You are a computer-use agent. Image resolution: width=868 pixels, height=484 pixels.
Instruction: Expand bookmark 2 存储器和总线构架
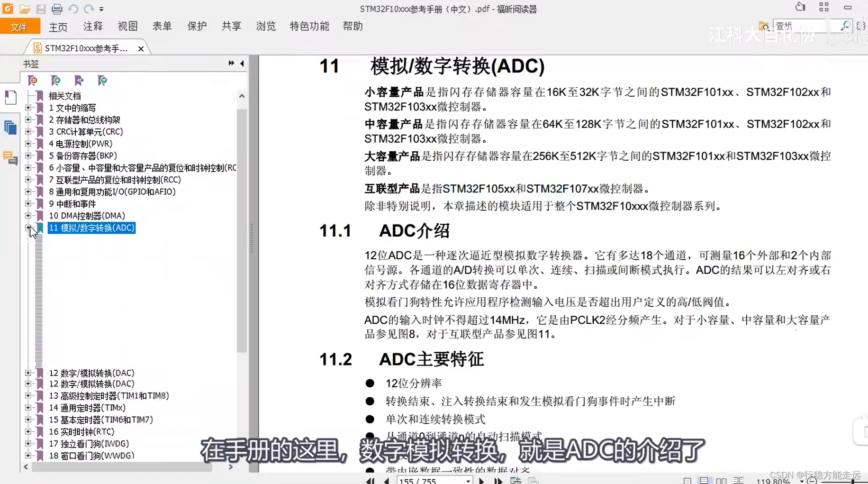point(28,120)
